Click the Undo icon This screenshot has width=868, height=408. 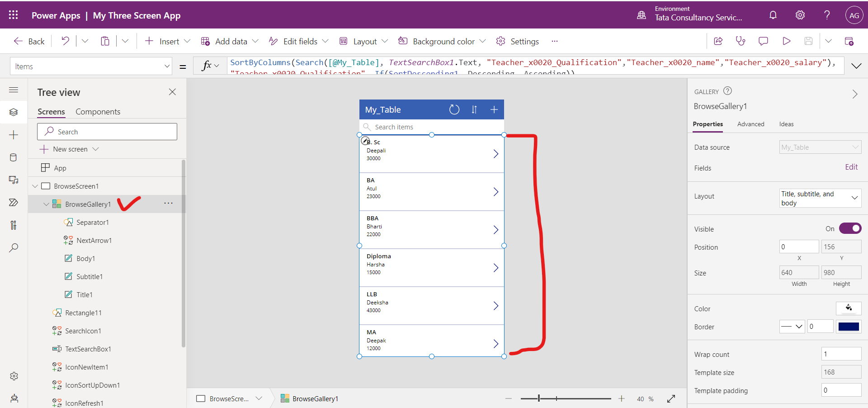(x=66, y=41)
